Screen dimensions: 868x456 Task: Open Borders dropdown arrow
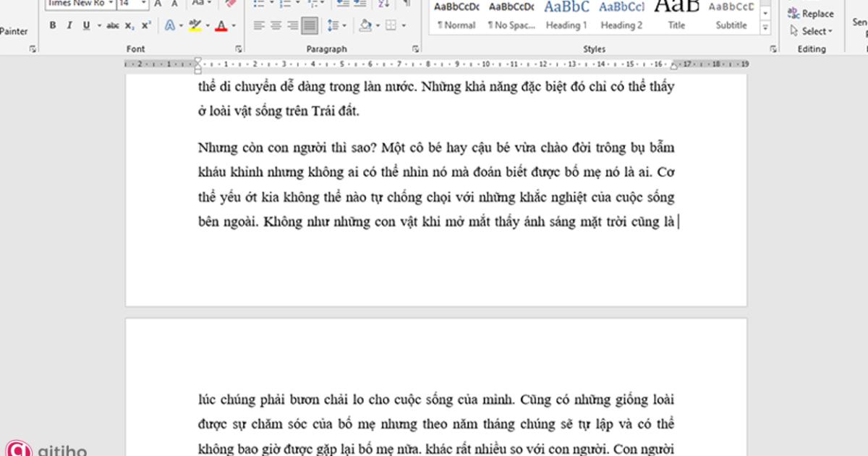click(x=402, y=25)
